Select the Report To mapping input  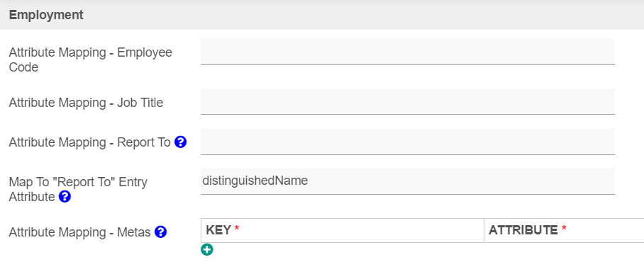click(x=407, y=142)
